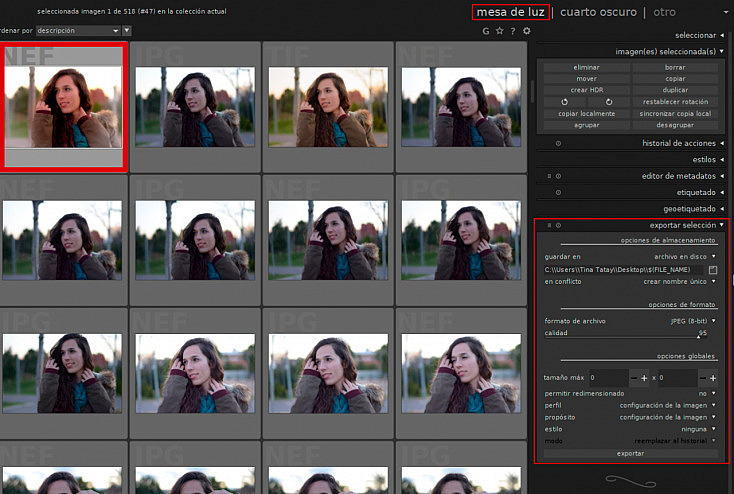Rotate selected images clockwise

[609, 102]
